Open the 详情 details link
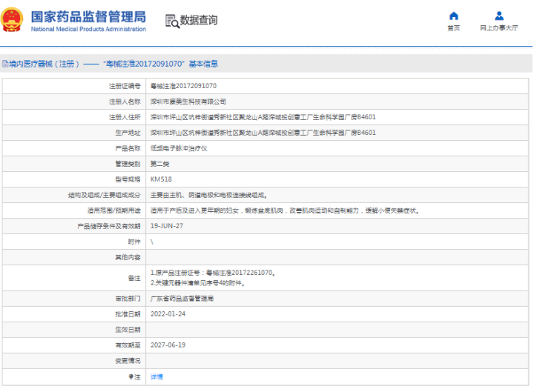Screen dimensions: 534x392 (156, 376)
